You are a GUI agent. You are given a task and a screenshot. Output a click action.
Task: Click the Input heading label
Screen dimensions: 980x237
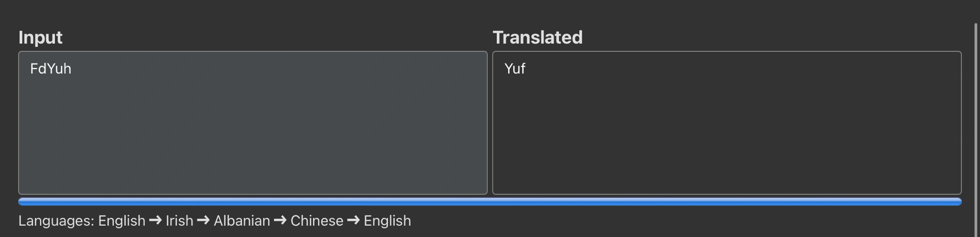click(x=40, y=38)
